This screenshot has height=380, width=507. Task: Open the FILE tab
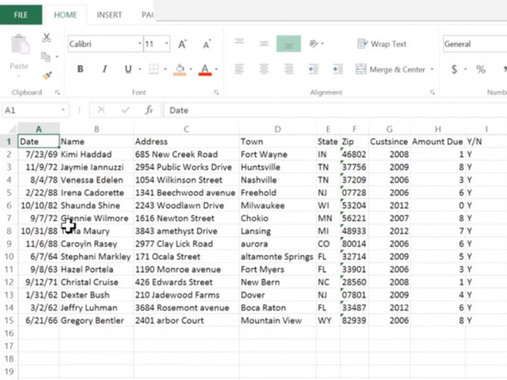21,15
